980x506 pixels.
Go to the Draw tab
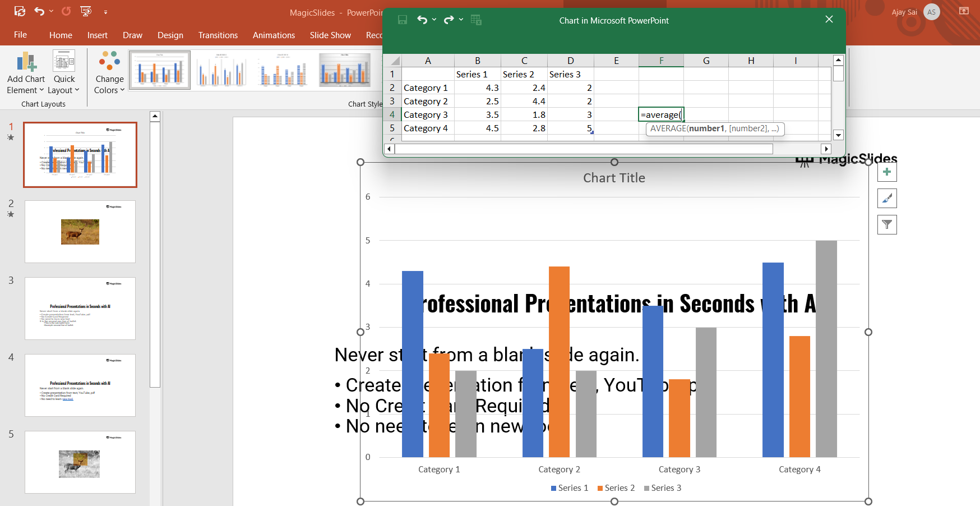click(x=133, y=35)
